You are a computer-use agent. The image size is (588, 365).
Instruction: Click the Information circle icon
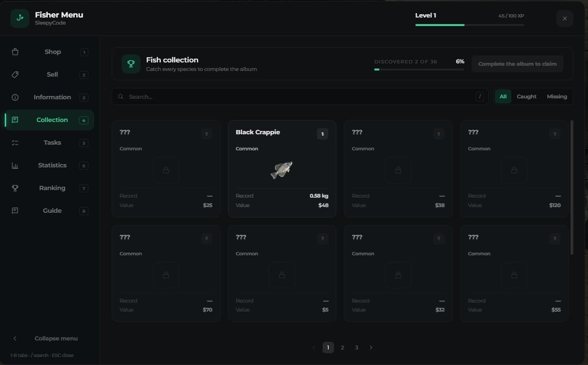(15, 97)
